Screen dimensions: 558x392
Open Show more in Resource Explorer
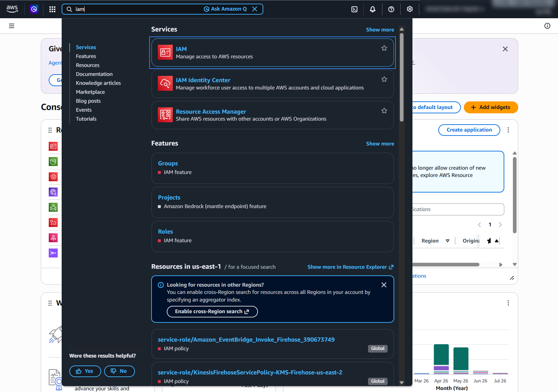point(350,267)
